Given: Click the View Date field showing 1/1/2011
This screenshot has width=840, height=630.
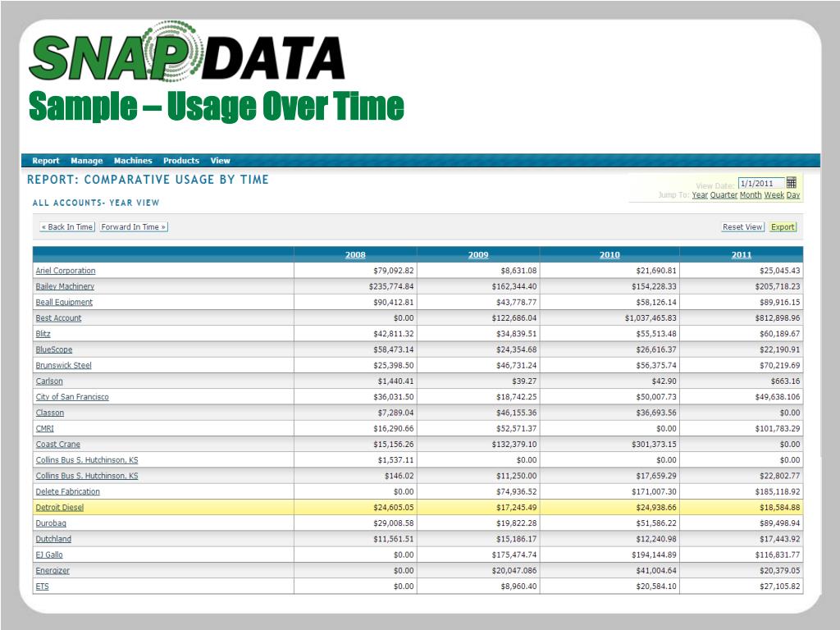Looking at the screenshot, I should pyautogui.click(x=761, y=183).
